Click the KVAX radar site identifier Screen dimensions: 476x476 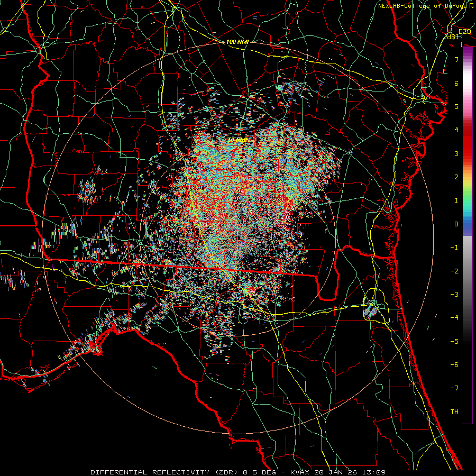coord(300,472)
